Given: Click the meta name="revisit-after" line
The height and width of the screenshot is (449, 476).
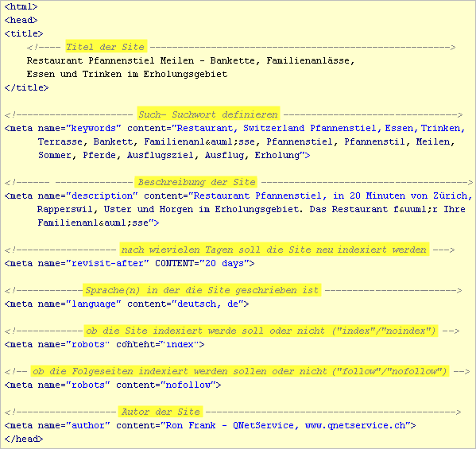Looking at the screenshot, I should point(130,263).
